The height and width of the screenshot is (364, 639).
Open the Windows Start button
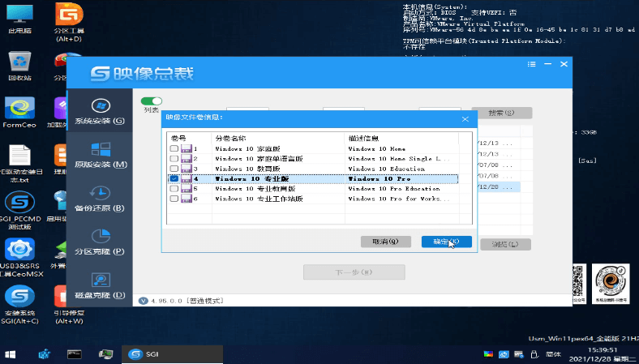(10, 354)
